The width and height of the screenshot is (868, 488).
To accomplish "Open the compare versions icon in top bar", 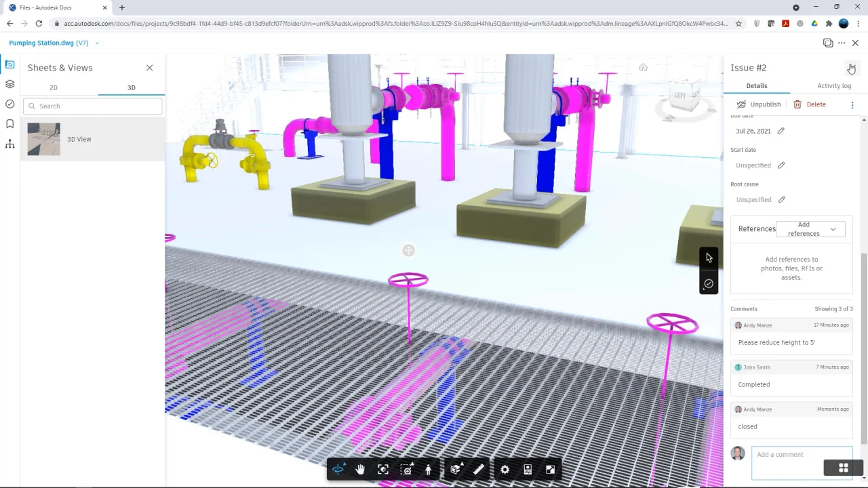I will coord(828,43).
